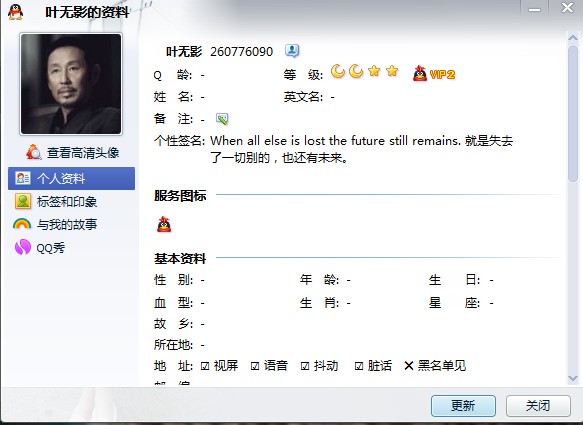Toggle the 语音 checkbox
583x425 pixels.
point(255,366)
